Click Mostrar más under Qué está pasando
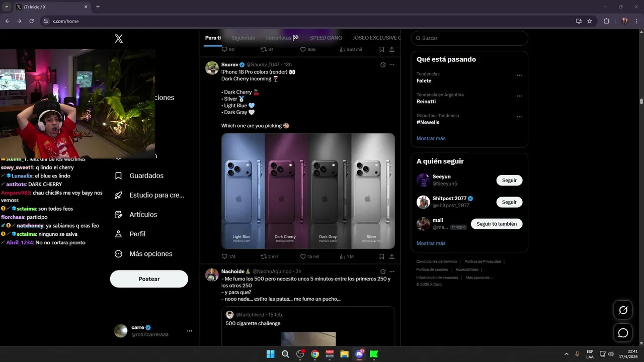 coord(431,138)
